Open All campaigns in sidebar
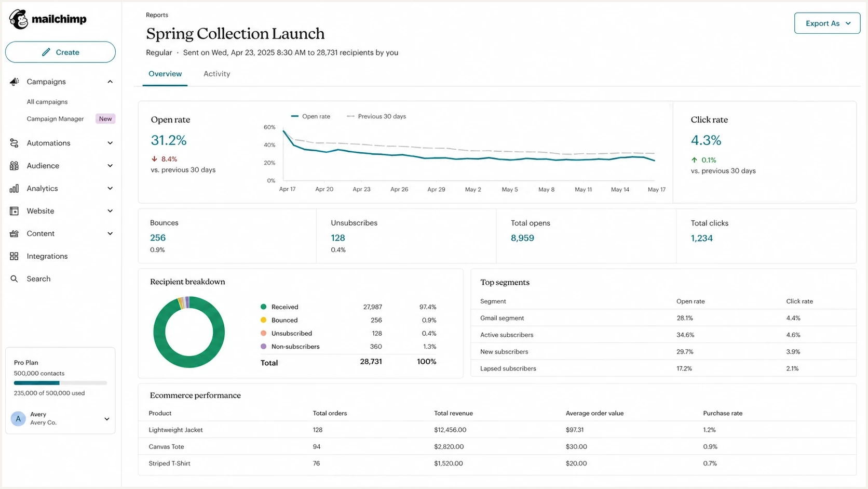 pos(47,102)
